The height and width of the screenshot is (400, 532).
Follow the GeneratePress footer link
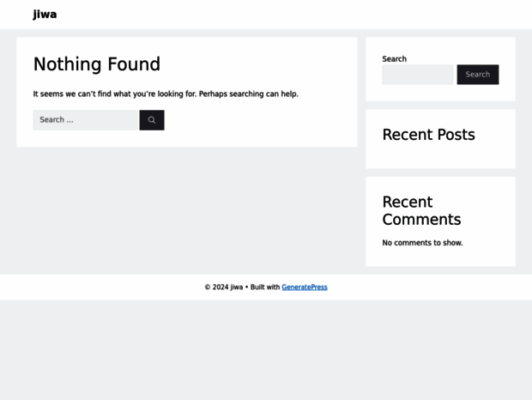tap(305, 287)
